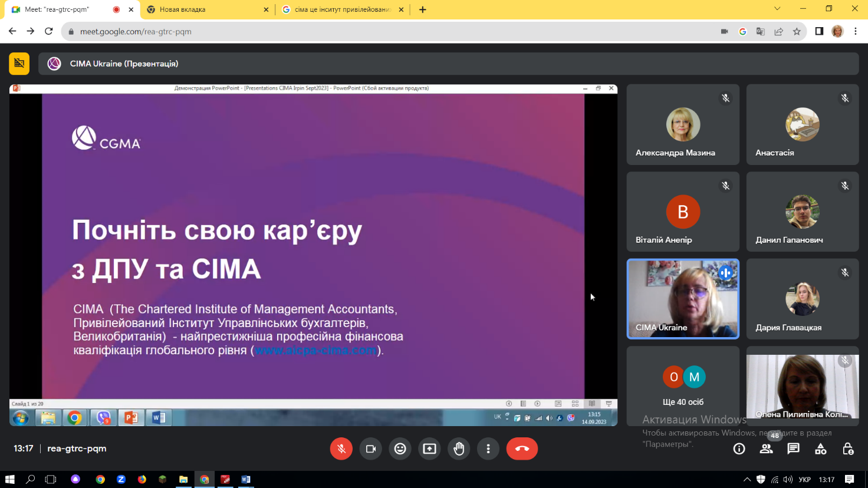
Task: Click the Google icon in the address bar
Action: point(742,32)
